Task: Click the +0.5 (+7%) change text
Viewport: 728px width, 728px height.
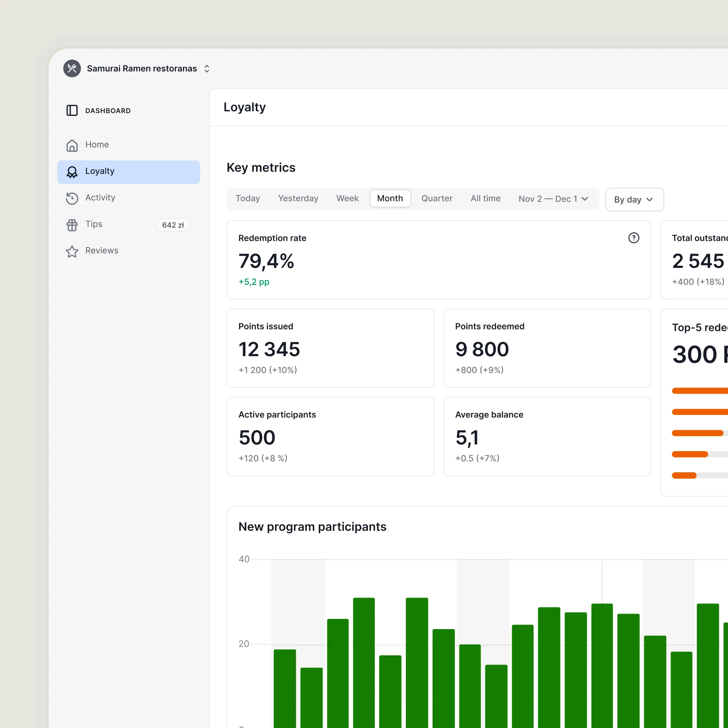Action: point(477,458)
